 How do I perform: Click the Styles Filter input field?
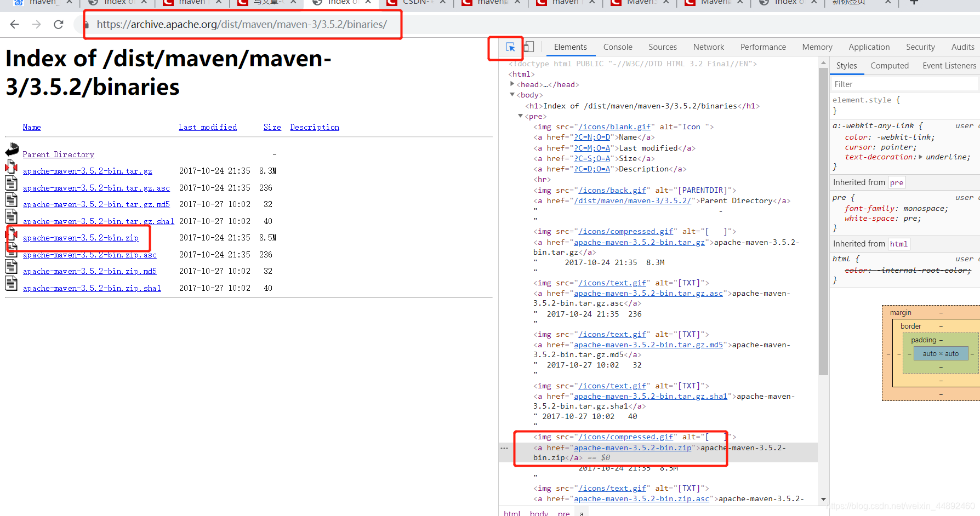click(x=904, y=84)
